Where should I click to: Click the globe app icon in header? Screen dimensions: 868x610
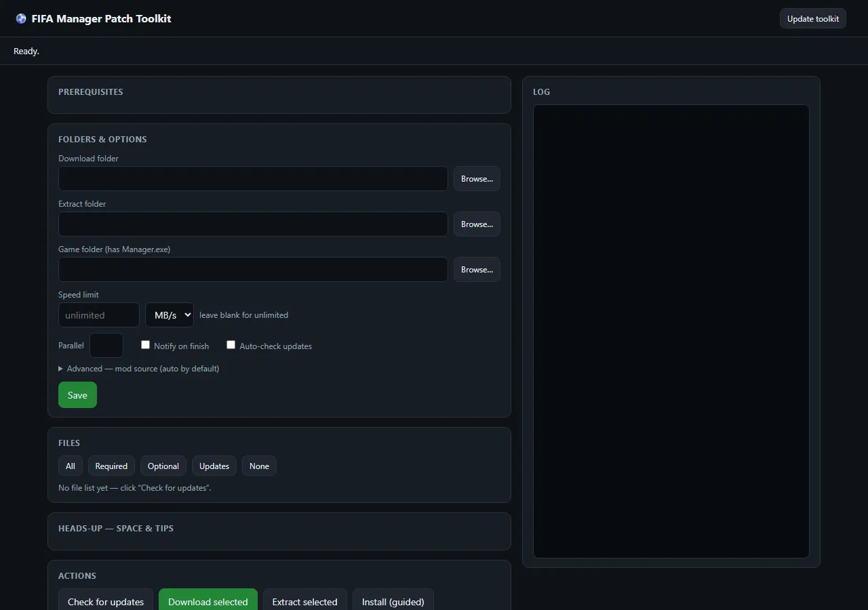(21, 19)
